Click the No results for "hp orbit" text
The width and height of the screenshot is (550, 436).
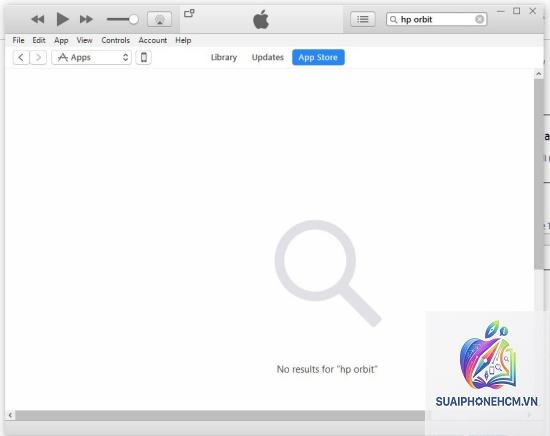coord(327,369)
